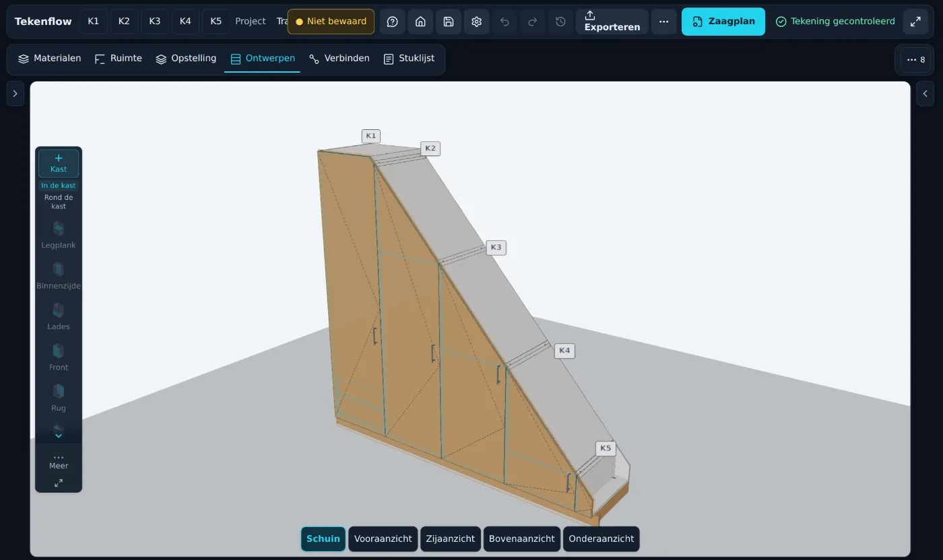943x560 pixels.
Task: Undo the last action
Action: tap(505, 22)
